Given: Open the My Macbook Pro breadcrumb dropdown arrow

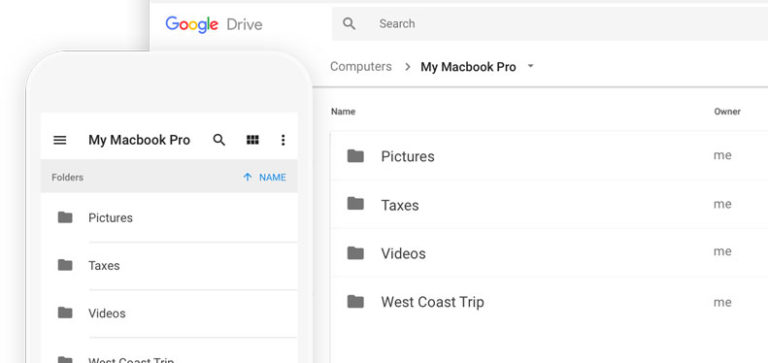Looking at the screenshot, I should click(530, 66).
